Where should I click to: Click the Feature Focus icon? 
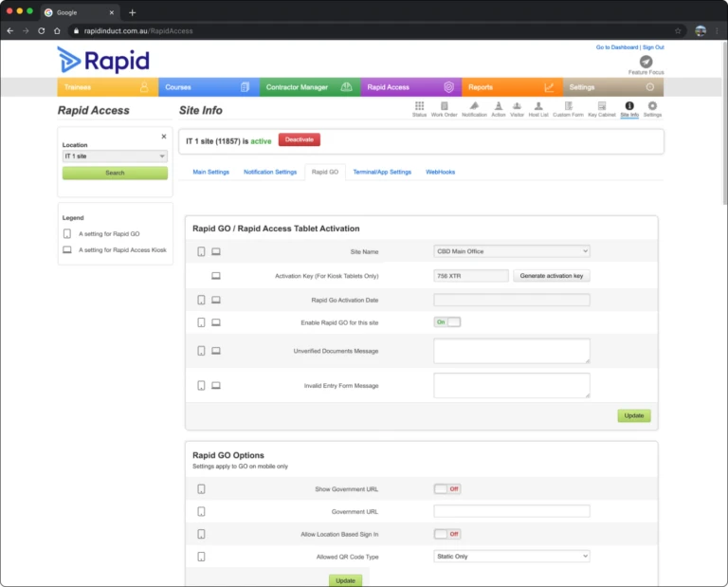click(x=646, y=62)
